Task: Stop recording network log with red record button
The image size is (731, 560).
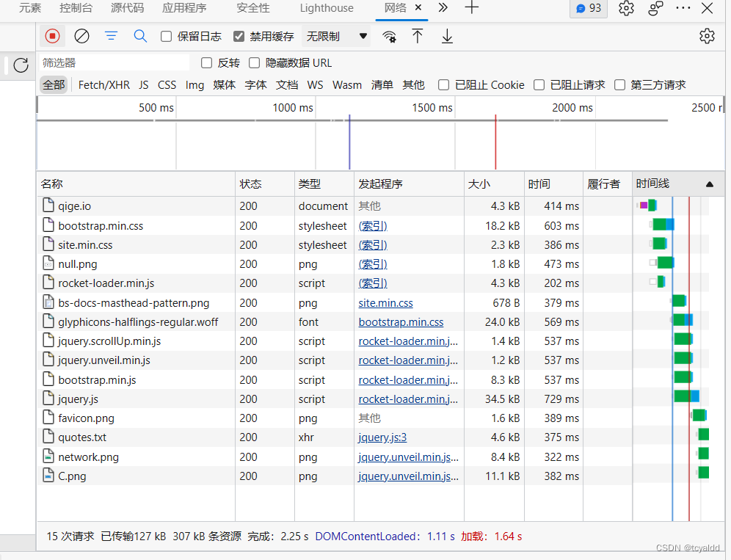Action: (52, 37)
